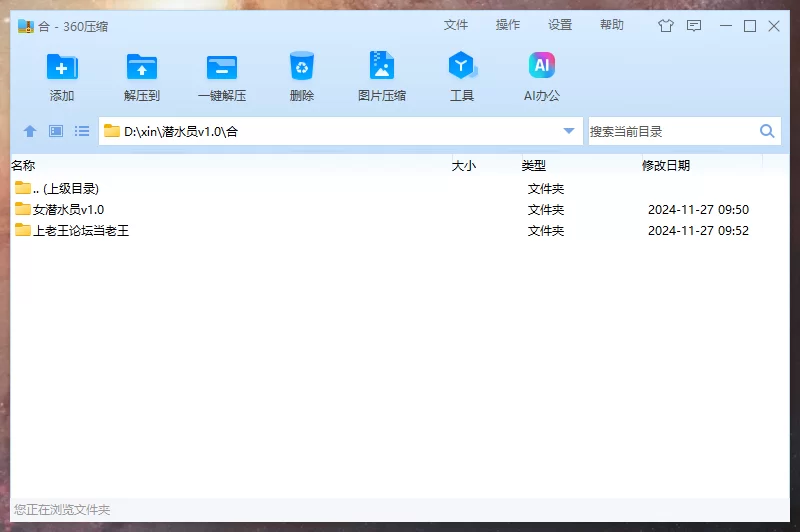Open the 帮助 (Help) menu

[x=612, y=25]
